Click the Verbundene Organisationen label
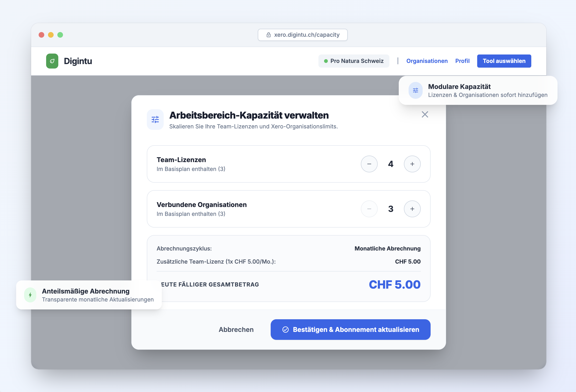This screenshot has height=392, width=576. pyautogui.click(x=202, y=205)
